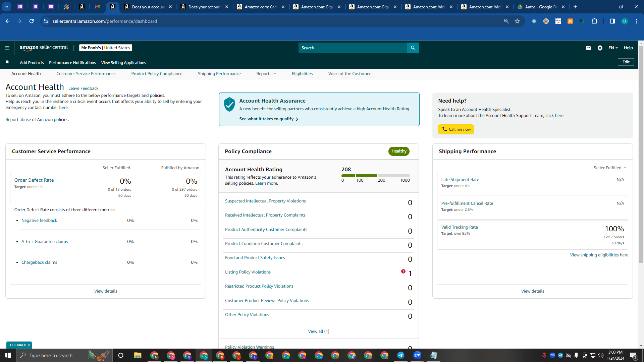This screenshot has height=362, width=644.
Task: Click the Call me now button
Action: pyautogui.click(x=456, y=129)
